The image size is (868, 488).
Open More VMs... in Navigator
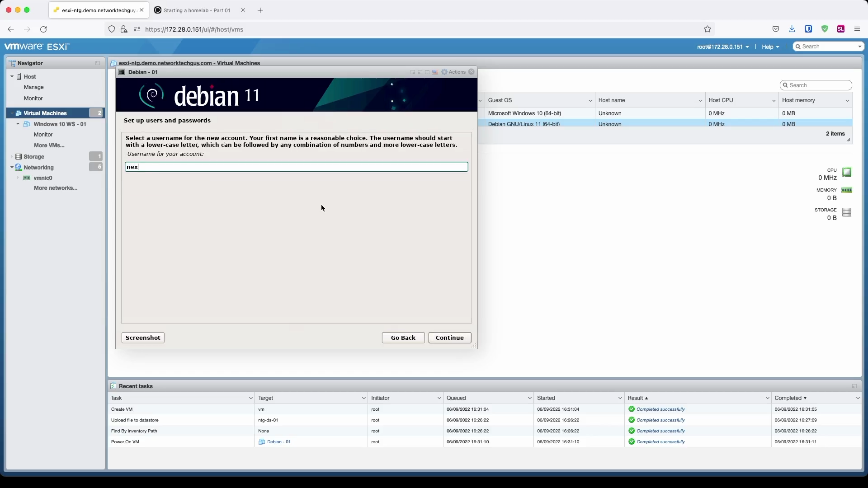tap(49, 145)
